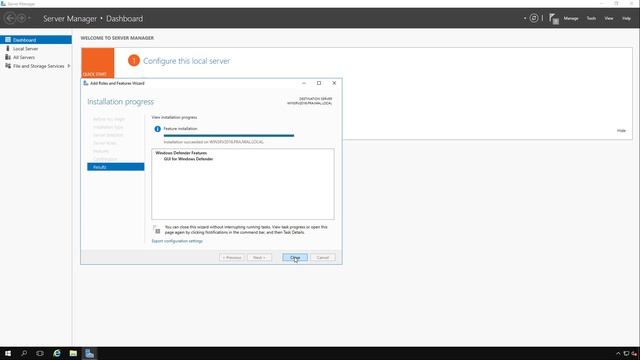This screenshot has width=640, height=360.
Task: Click the forward navigation arrow in header
Action: 21,18
